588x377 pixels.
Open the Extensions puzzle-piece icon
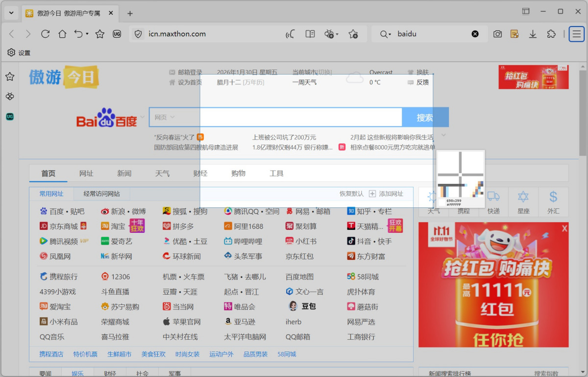551,34
